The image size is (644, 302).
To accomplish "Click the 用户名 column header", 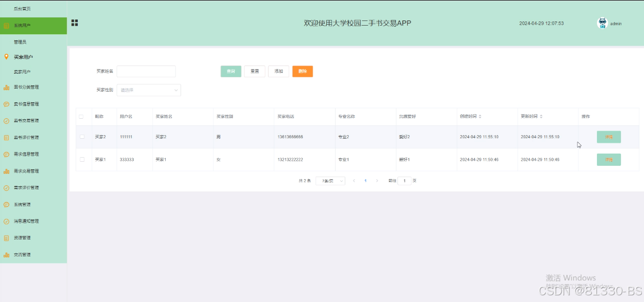I will pos(126,117).
